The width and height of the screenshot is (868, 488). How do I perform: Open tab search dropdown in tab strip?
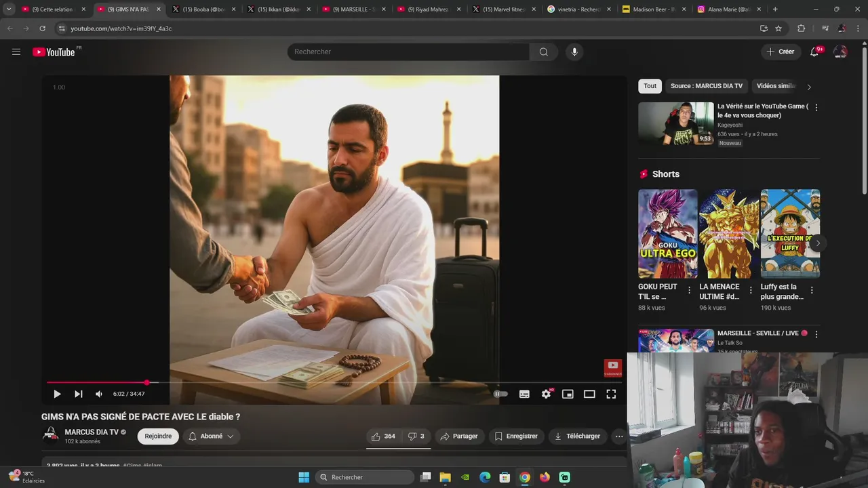coord(9,9)
